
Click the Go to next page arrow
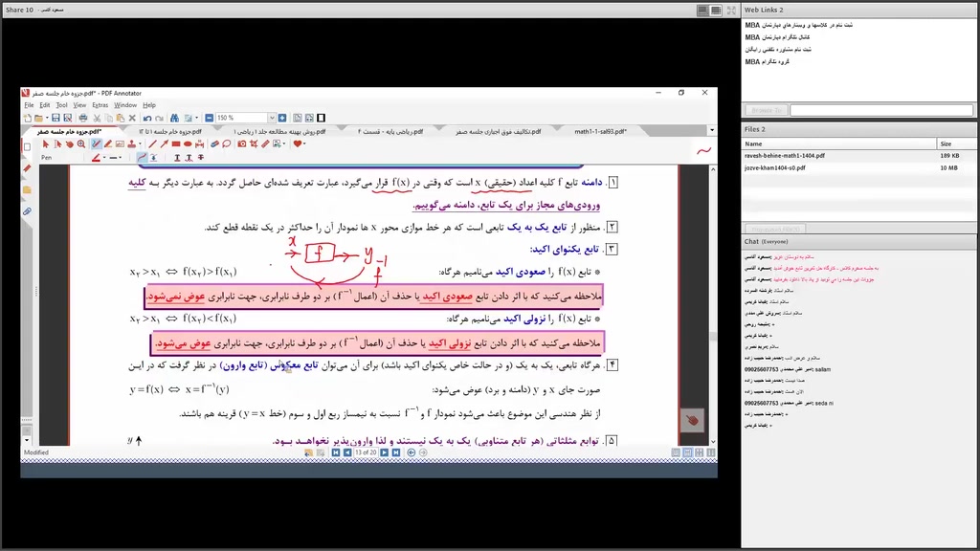[385, 452]
